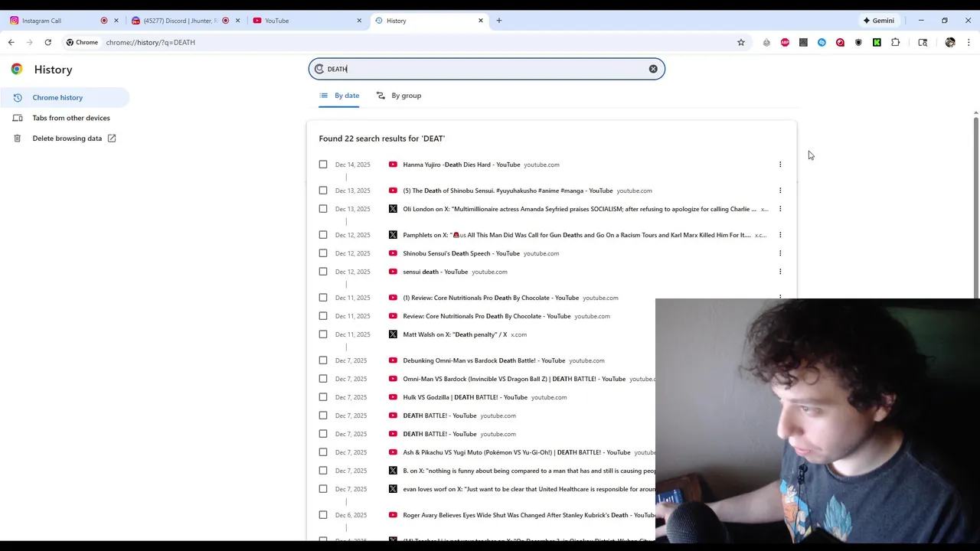Click X favicon of Matt Walsh entry

coord(393,334)
